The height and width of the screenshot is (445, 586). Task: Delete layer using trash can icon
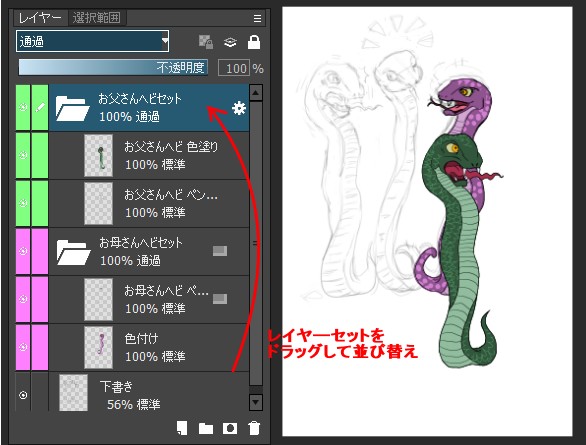254,428
